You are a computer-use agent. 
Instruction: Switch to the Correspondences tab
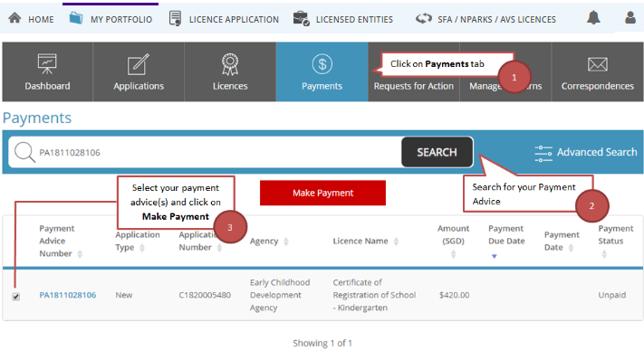597,71
